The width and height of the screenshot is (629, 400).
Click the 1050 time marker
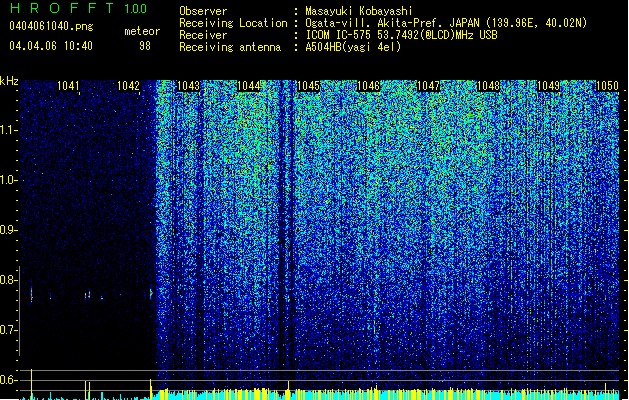pyautogui.click(x=607, y=86)
